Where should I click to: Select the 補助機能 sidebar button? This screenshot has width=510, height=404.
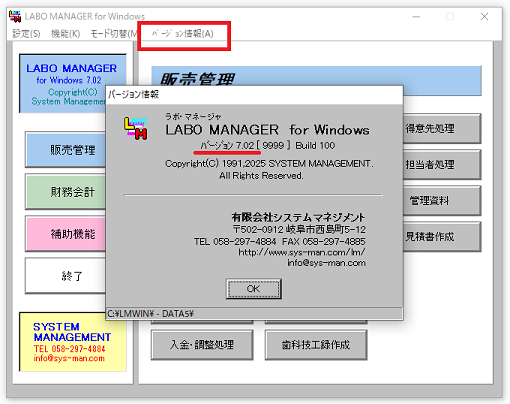pyautogui.click(x=66, y=234)
